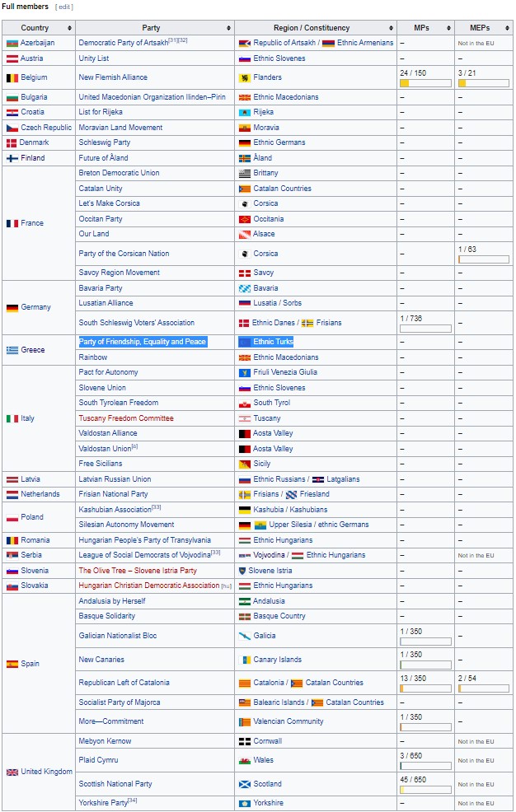The image size is (516, 812).
Task: Click the Romania flag icon
Action: [12, 540]
